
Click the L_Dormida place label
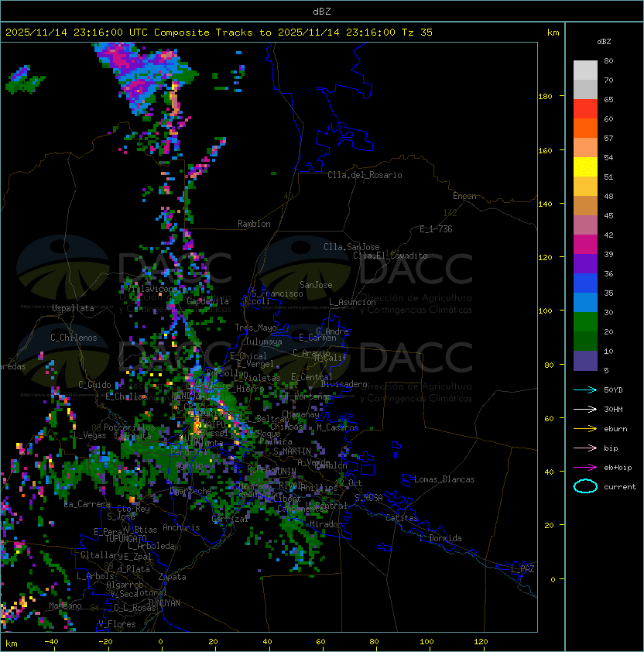440,538
